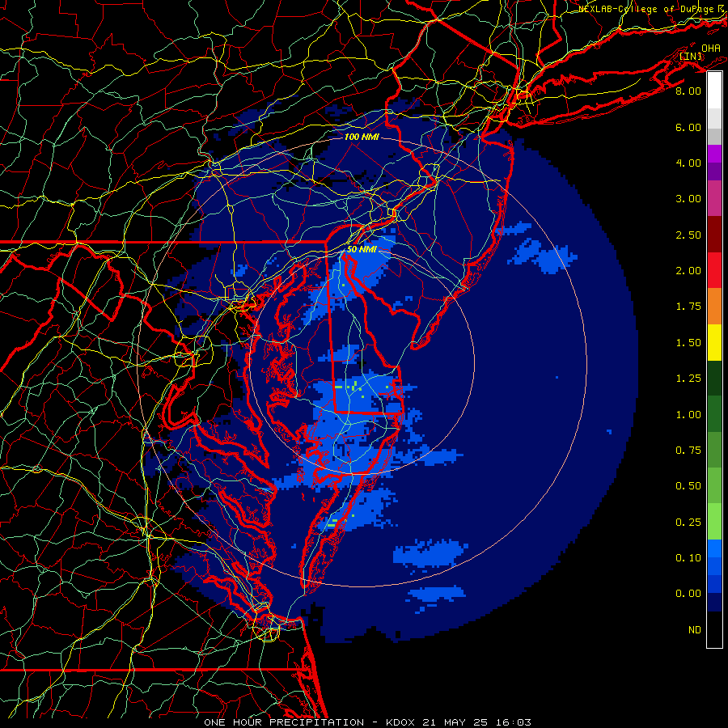This screenshot has height=728, width=728.
Task: Click the 0.50 legend value
Action: pos(688,486)
